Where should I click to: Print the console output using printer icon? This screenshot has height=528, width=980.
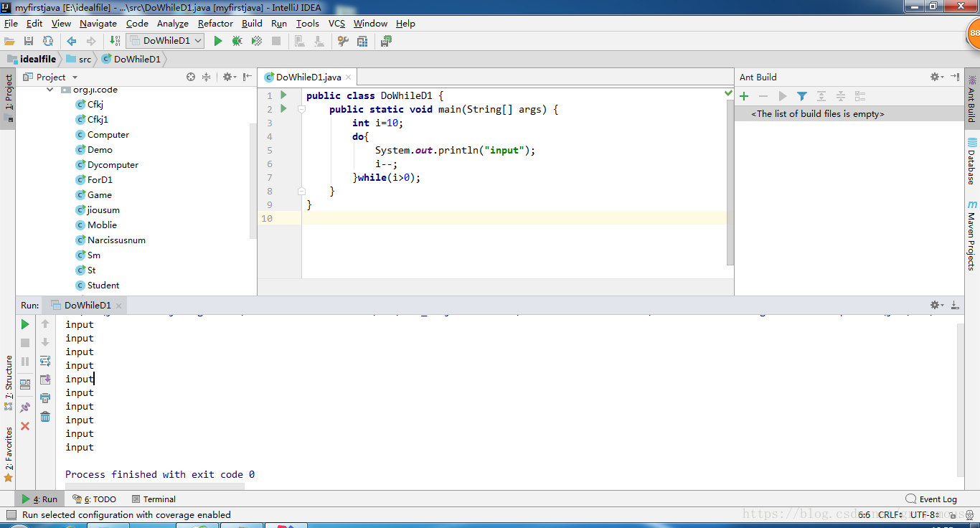pyautogui.click(x=45, y=398)
